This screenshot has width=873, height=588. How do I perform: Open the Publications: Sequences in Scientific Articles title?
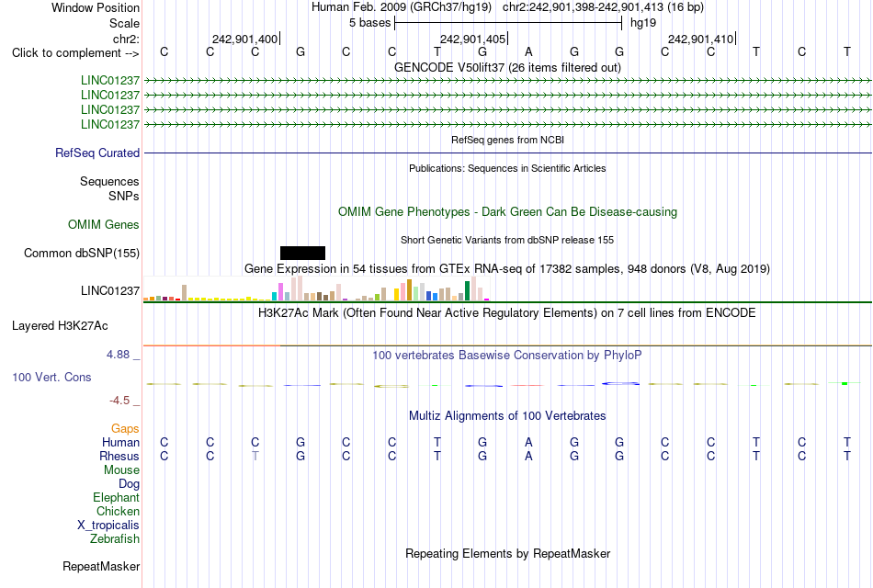tap(507, 168)
